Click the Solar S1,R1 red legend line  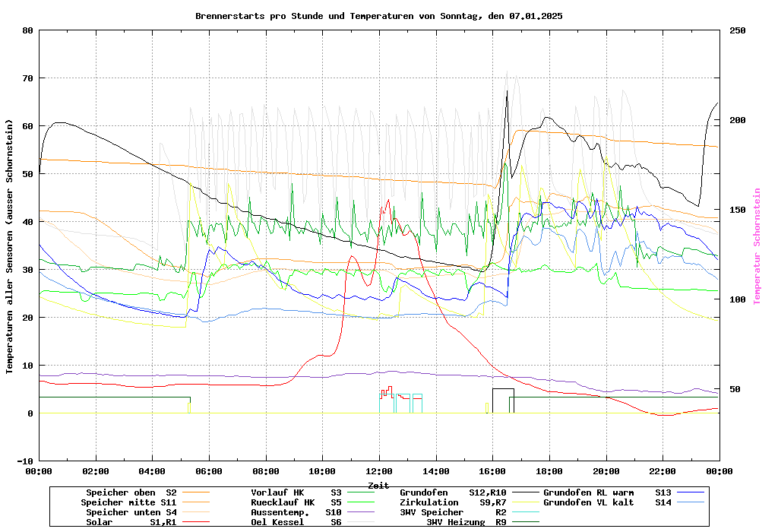(196, 522)
